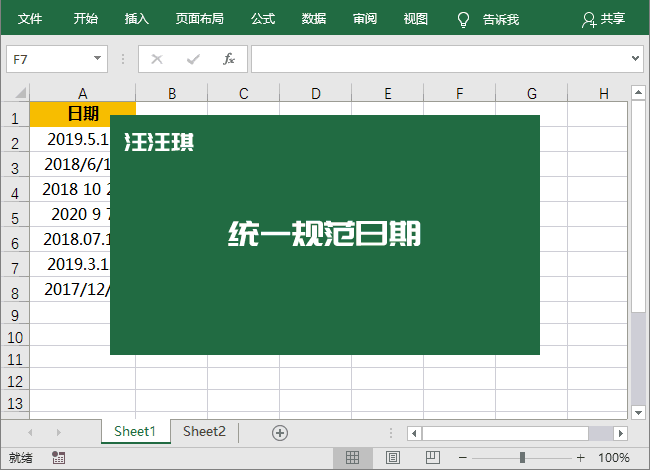Screen dimensions: 650x470
Task: Click the fx insert function icon
Action: point(229,59)
